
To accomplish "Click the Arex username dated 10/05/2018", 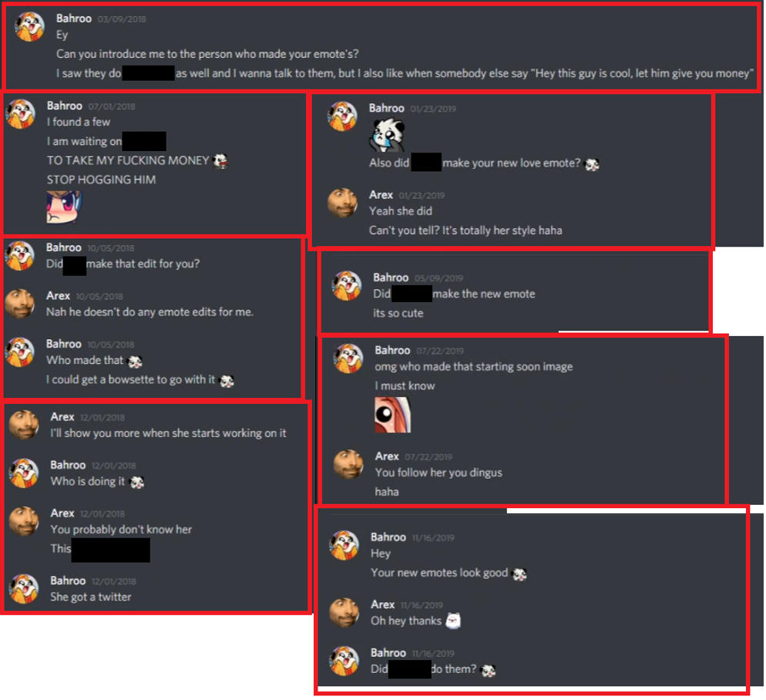I will click(x=58, y=296).
